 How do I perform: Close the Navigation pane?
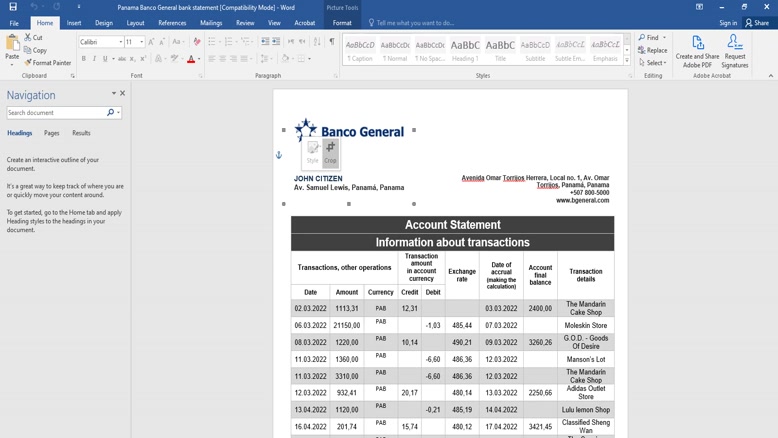[123, 94]
